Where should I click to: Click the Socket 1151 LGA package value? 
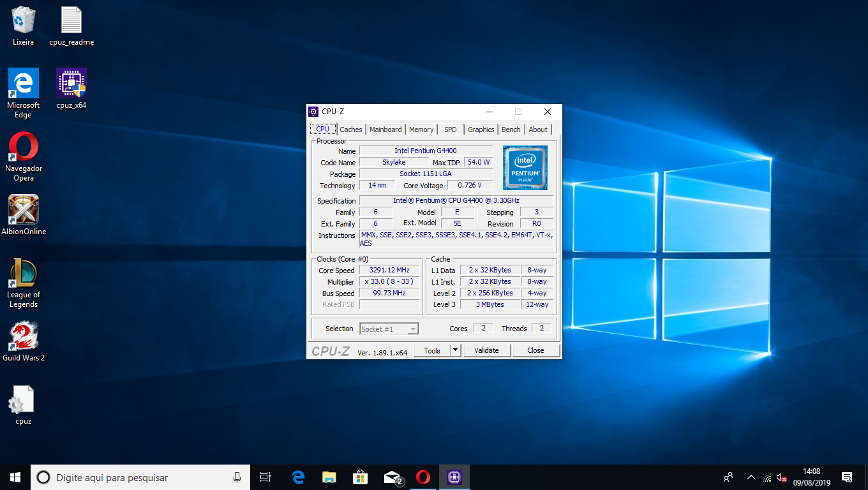click(x=426, y=174)
